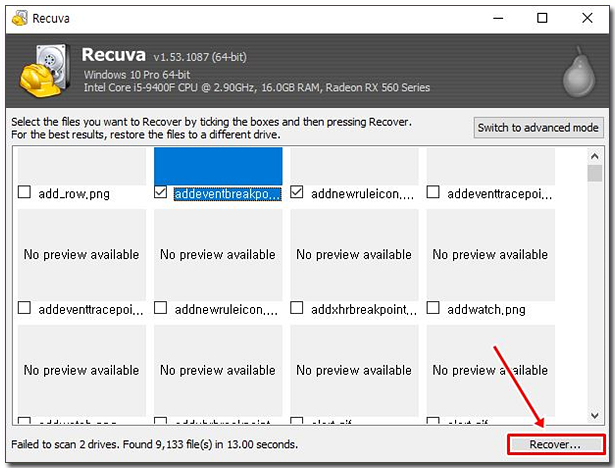Select the thumbnail above add_row.png
Image resolution: width=615 pixels, height=468 pixels.
pyautogui.click(x=82, y=166)
